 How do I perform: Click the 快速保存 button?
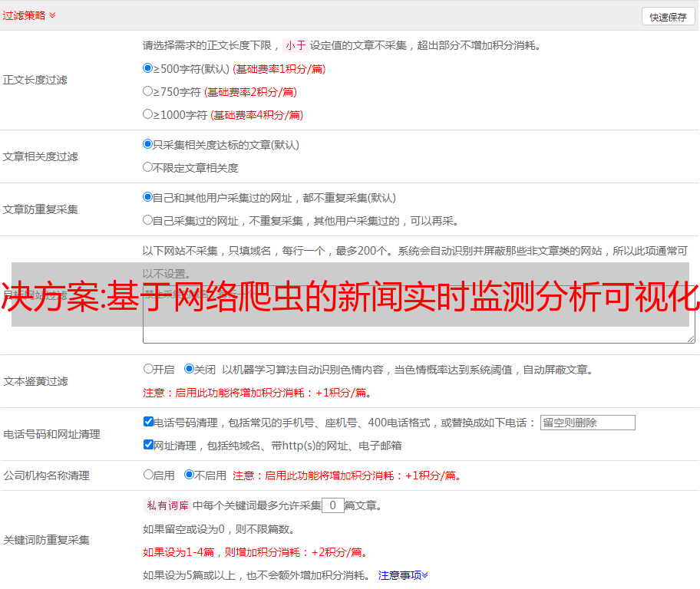coord(668,17)
